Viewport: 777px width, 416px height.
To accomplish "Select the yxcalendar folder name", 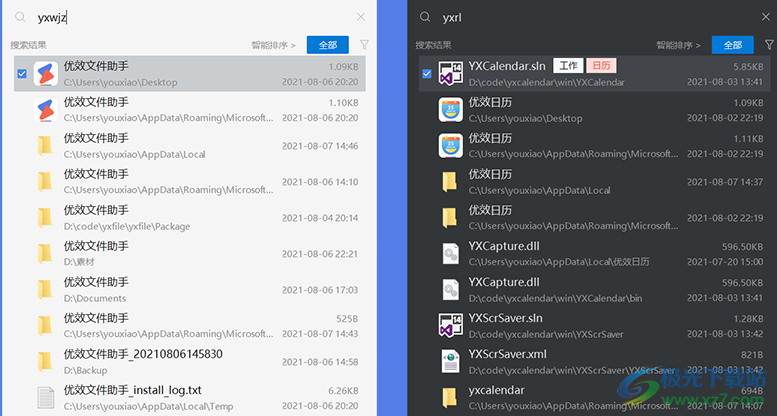I will [496, 390].
